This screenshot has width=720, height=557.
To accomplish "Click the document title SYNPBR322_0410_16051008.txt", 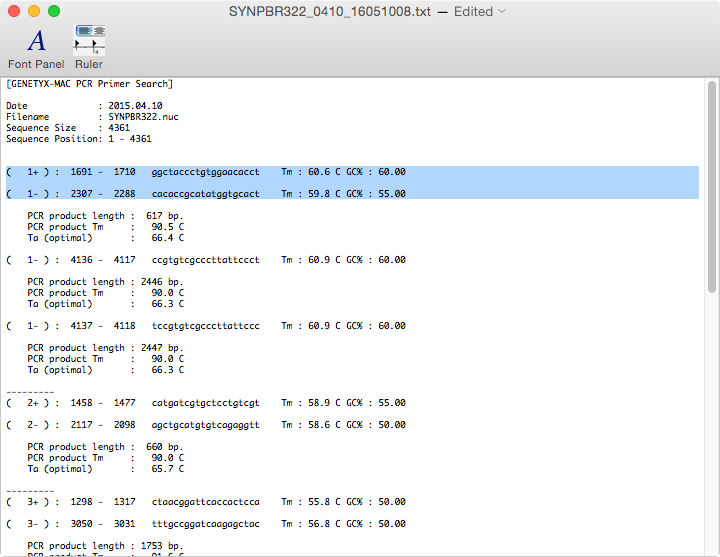I will [x=325, y=12].
